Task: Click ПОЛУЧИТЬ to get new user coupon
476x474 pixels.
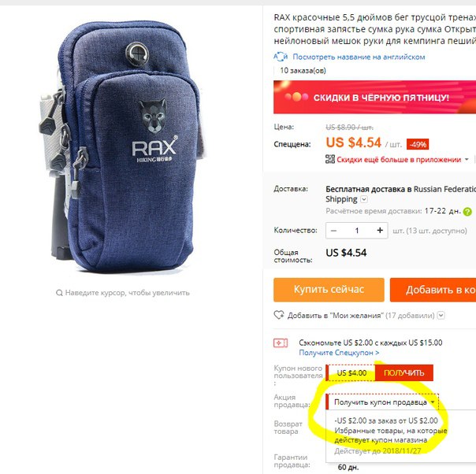Action: [404, 372]
